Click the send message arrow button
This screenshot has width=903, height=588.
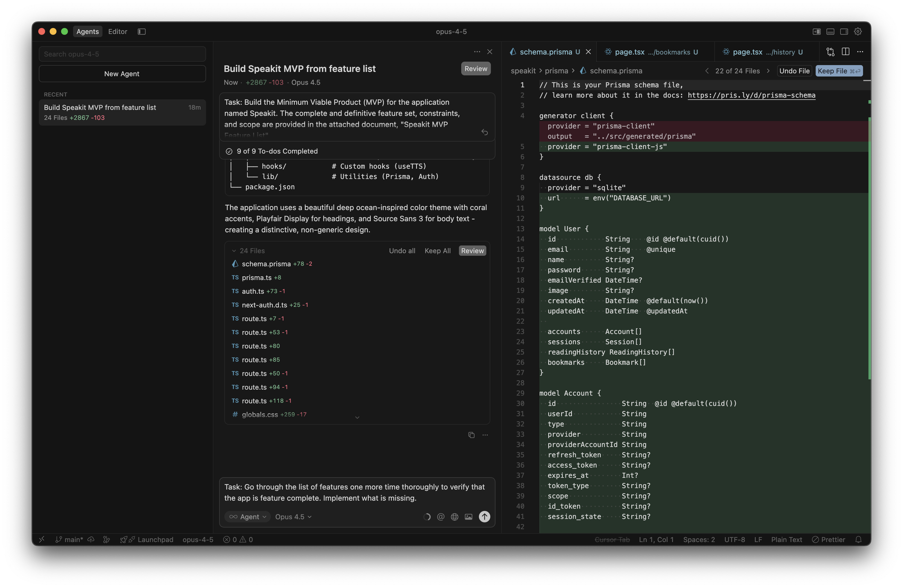(x=484, y=517)
